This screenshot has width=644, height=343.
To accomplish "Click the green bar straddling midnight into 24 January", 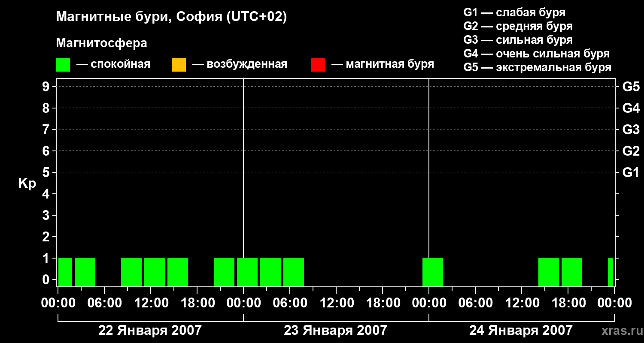I will 433,272.
